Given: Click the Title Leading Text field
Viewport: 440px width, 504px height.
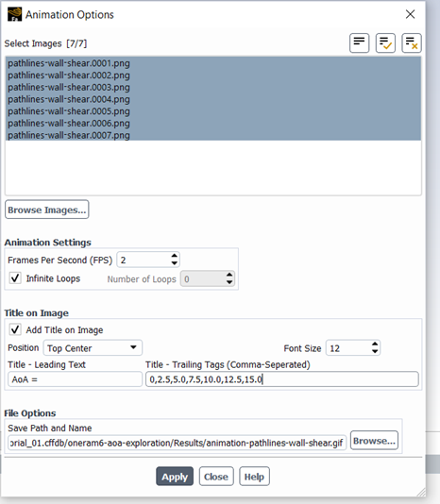Looking at the screenshot, I should (75, 379).
